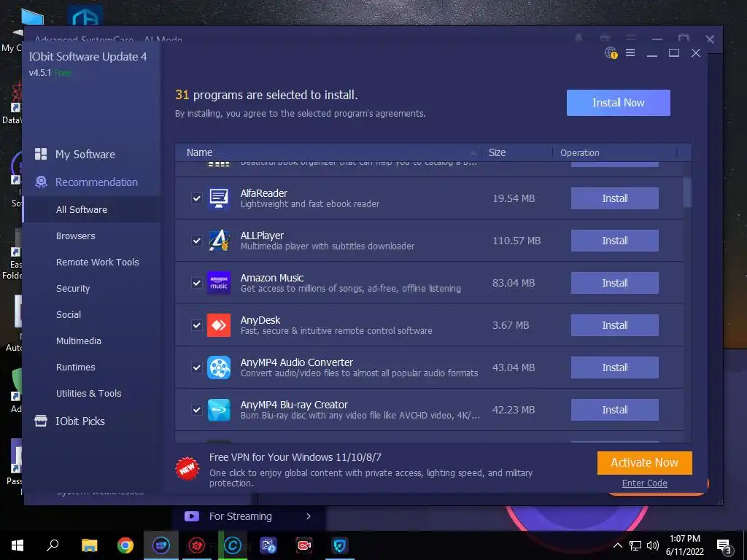Click the 110.57 MB size value
The image size is (747, 560).
516,241
